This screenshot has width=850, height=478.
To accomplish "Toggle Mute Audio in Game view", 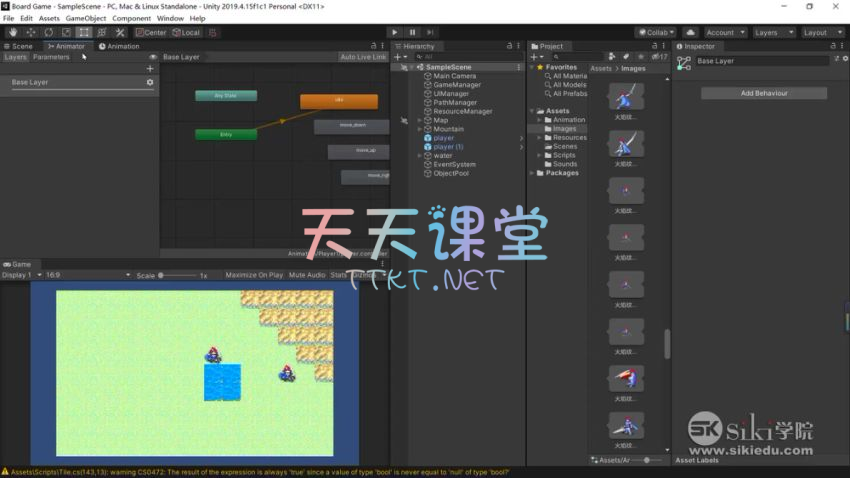I will 307,275.
